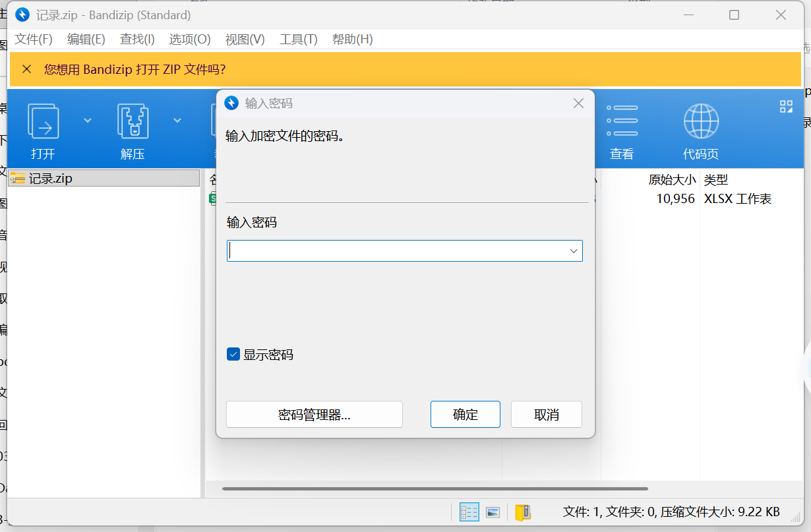Open the 文件(F) menu
Viewport: 811px width, 532px height.
coord(34,40)
